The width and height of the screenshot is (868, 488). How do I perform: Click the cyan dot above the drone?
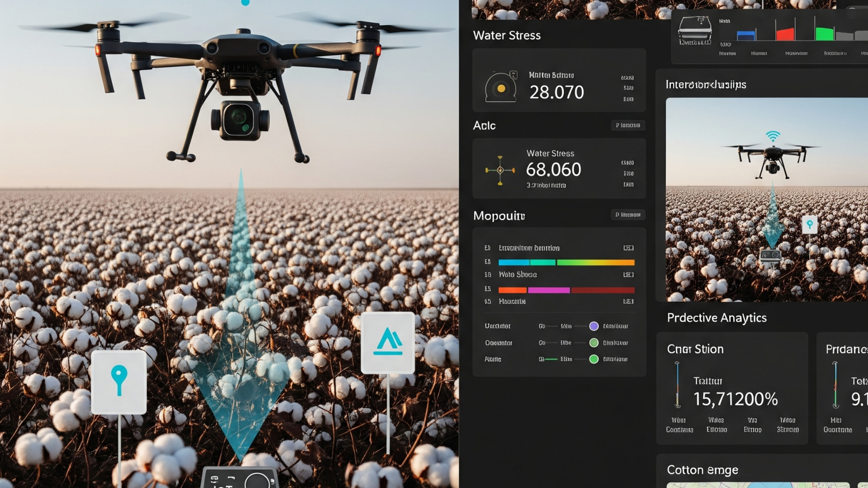pyautogui.click(x=245, y=2)
